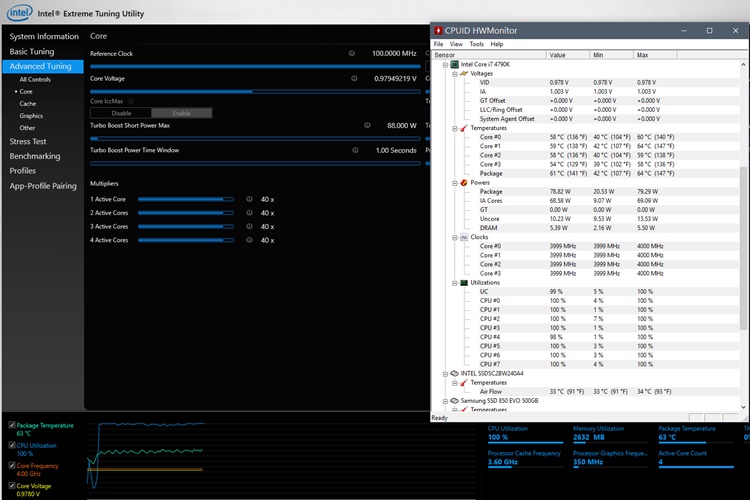Open the Cache tuning page
750x500 pixels.
click(28, 104)
